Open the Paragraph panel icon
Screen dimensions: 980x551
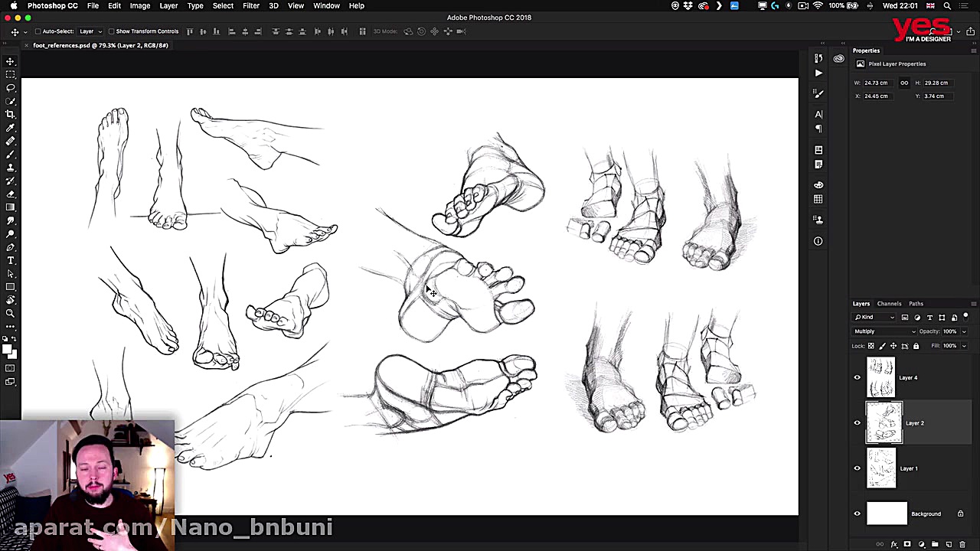818,129
